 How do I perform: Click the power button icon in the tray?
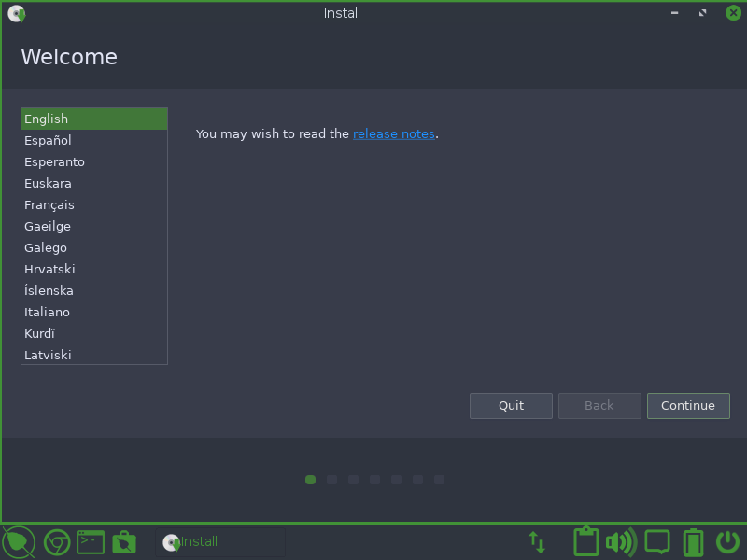(x=727, y=542)
